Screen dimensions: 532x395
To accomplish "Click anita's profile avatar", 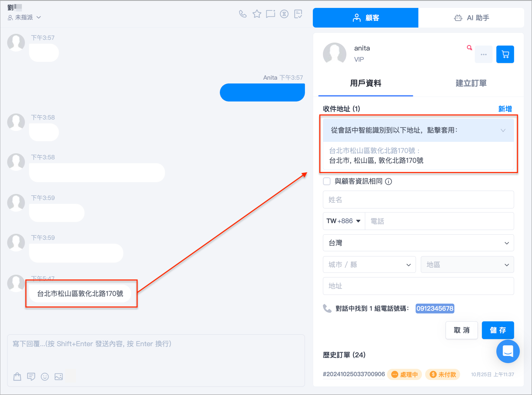I will (x=335, y=54).
